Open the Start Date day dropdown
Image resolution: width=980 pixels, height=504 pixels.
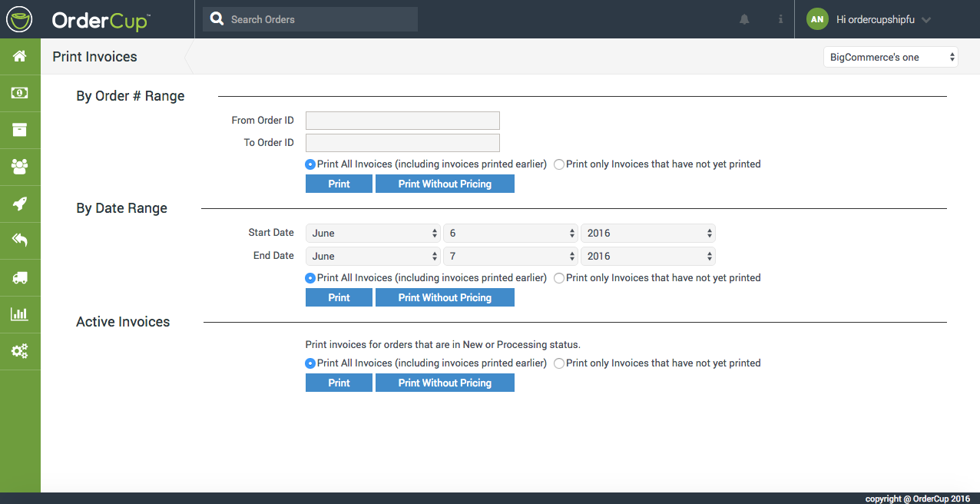coord(510,233)
